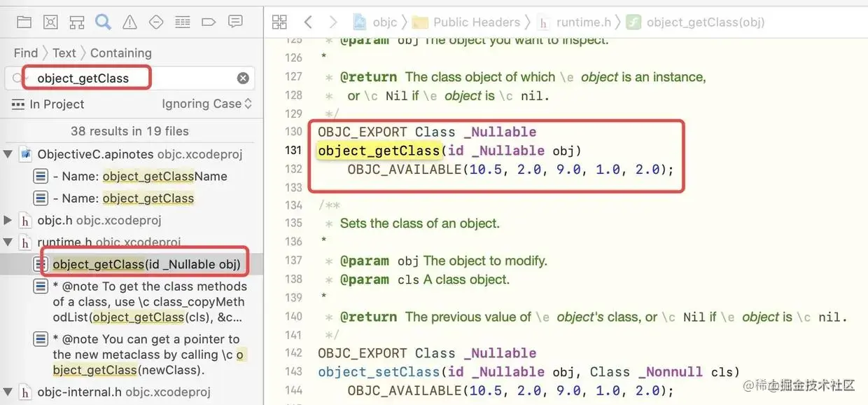This screenshot has width=868, height=405.
Task: Select the Test navigator diamond icon
Action: (155, 22)
